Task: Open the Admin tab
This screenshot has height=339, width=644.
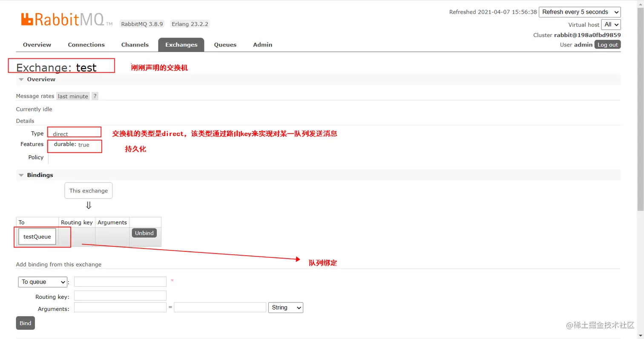Action: pos(263,45)
